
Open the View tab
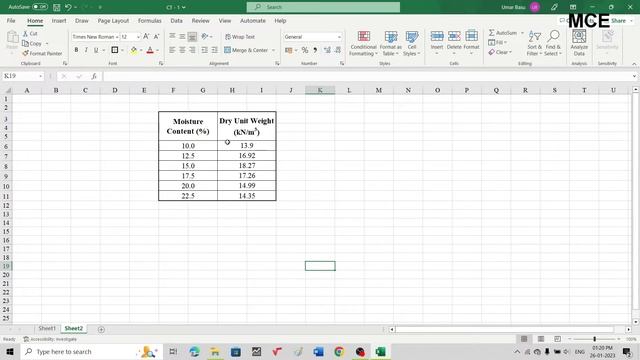coord(224,20)
